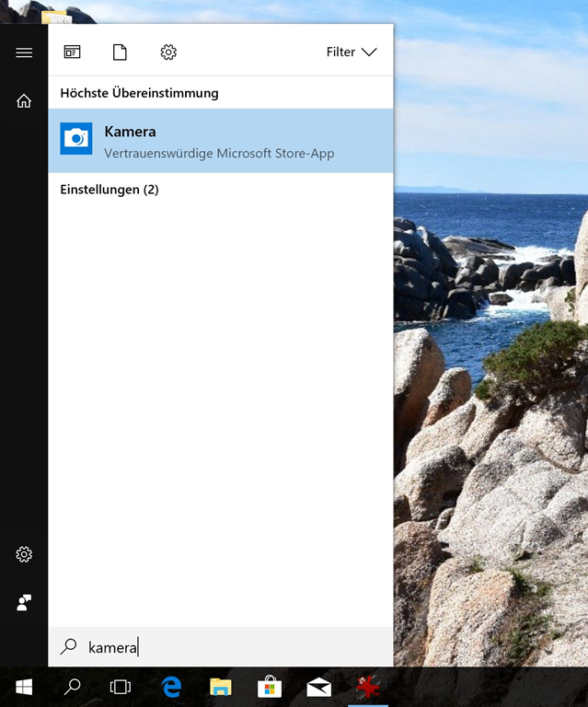
Task: Expand the hamburger menu in search sidebar
Action: (x=24, y=52)
